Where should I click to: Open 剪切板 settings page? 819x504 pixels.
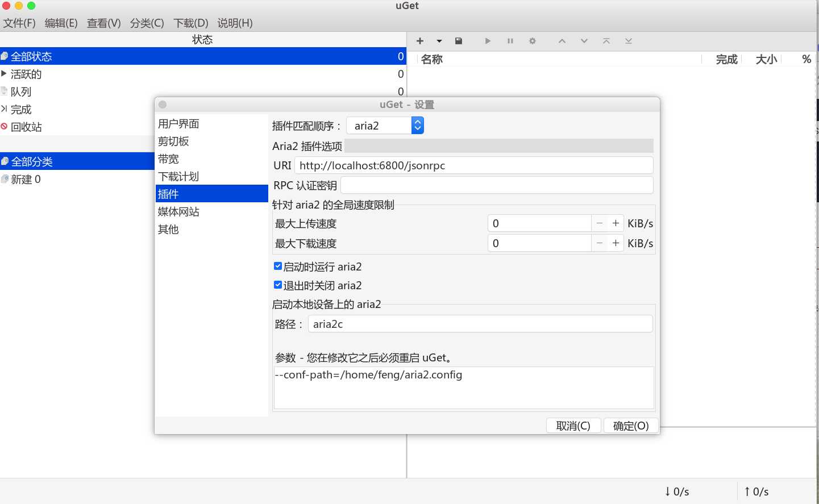click(x=212, y=141)
